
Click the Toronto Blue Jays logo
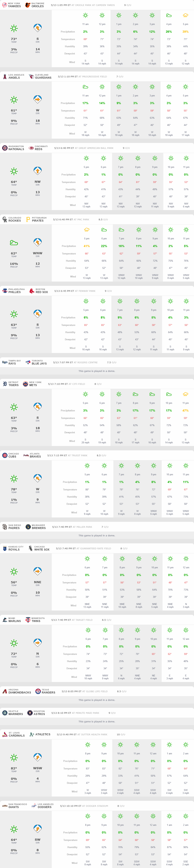click(x=28, y=362)
